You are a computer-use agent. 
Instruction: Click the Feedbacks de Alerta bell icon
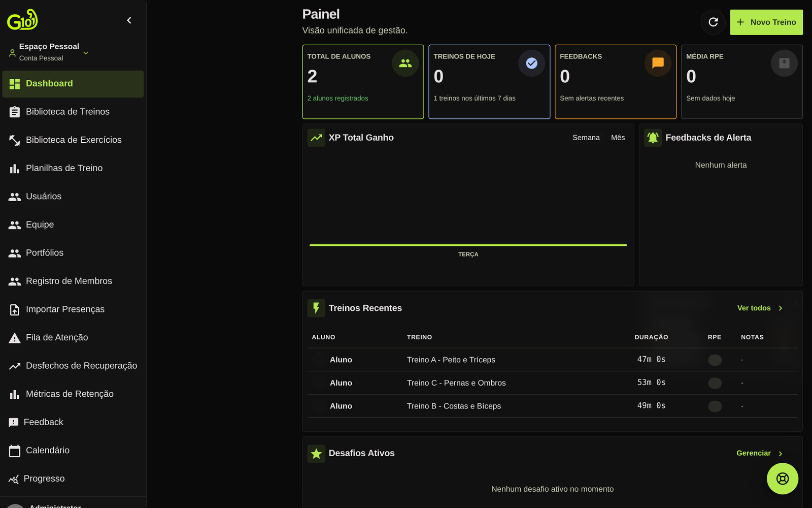coord(653,138)
